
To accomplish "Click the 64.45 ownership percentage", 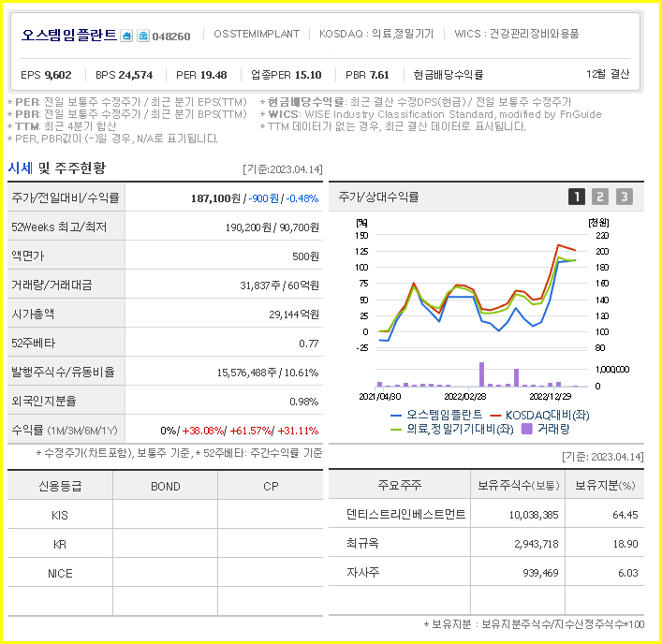I will click(x=625, y=515).
